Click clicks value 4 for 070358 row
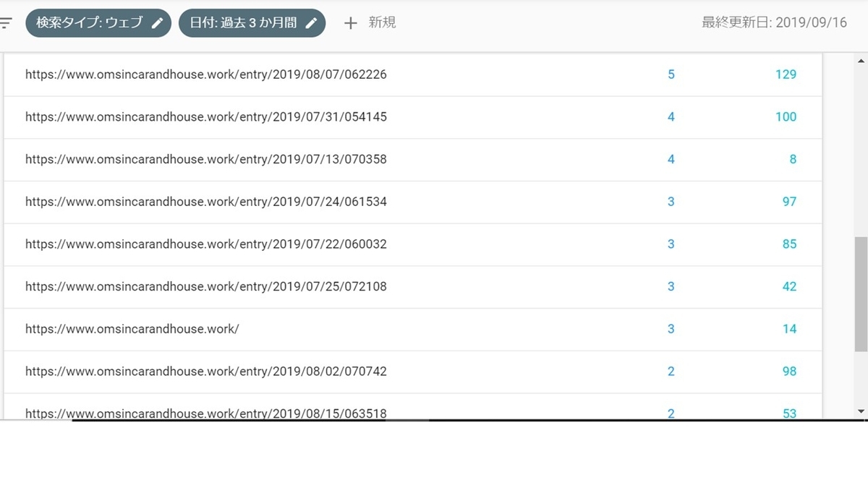Viewport: 868px width, 488px height. [671, 159]
